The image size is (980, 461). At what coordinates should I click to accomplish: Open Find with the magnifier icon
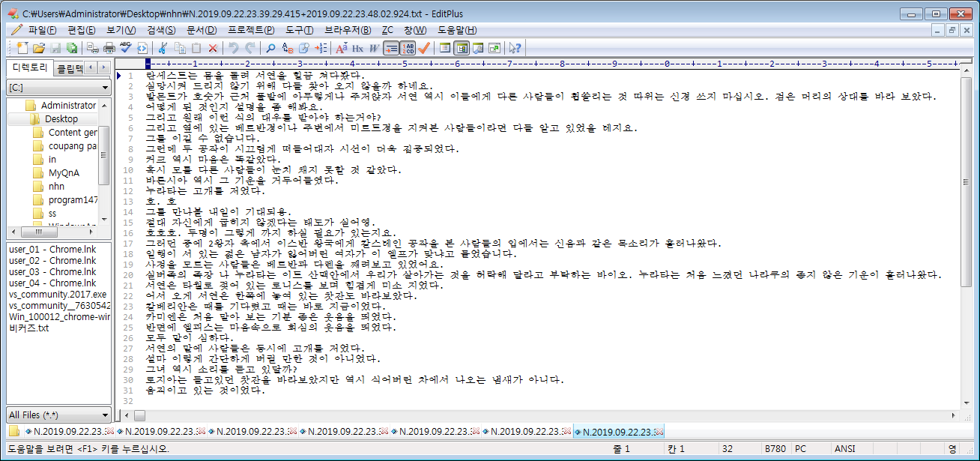tap(270, 48)
